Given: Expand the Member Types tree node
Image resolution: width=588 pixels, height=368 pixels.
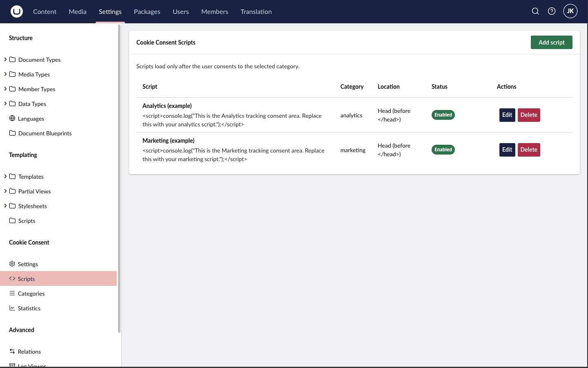Looking at the screenshot, I should click(x=5, y=89).
